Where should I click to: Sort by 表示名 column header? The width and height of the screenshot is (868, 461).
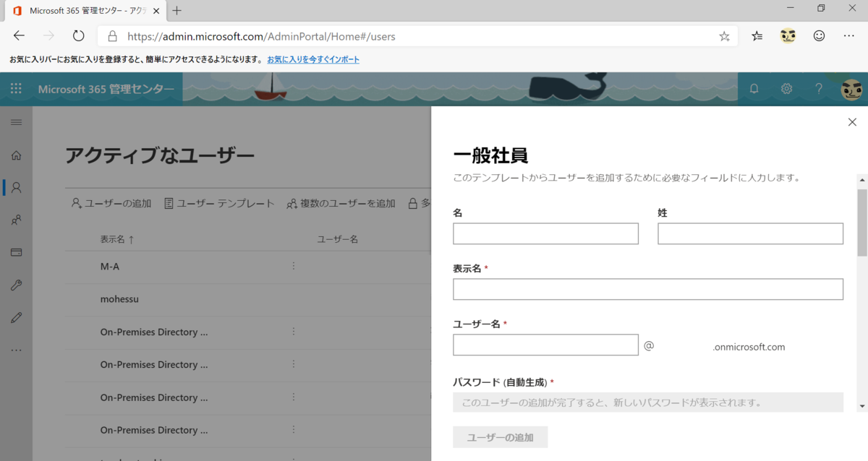(117, 239)
